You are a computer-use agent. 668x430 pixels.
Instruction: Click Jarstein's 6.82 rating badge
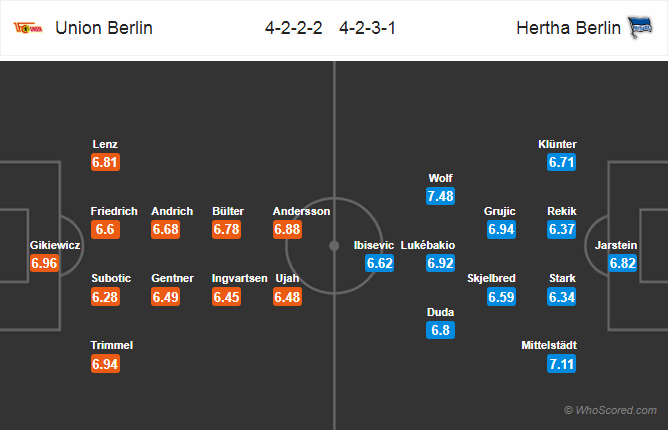point(622,263)
